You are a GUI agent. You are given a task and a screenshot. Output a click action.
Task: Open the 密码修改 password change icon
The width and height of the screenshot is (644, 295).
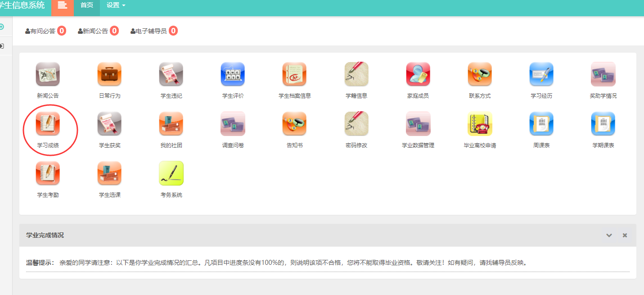pos(356,124)
